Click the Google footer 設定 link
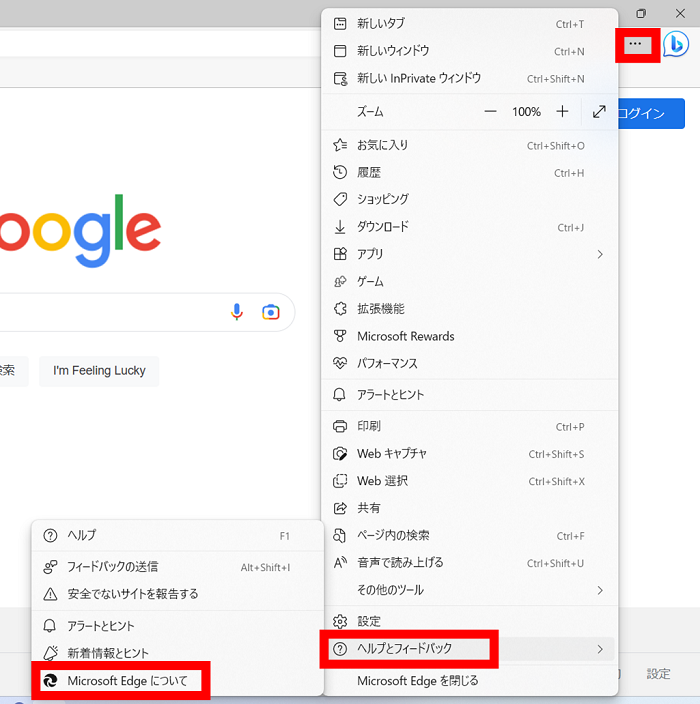 click(658, 674)
